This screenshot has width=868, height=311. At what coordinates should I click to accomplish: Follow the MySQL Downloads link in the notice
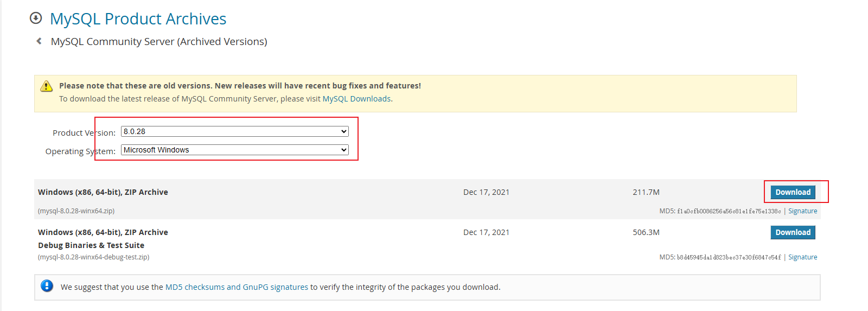coord(356,99)
